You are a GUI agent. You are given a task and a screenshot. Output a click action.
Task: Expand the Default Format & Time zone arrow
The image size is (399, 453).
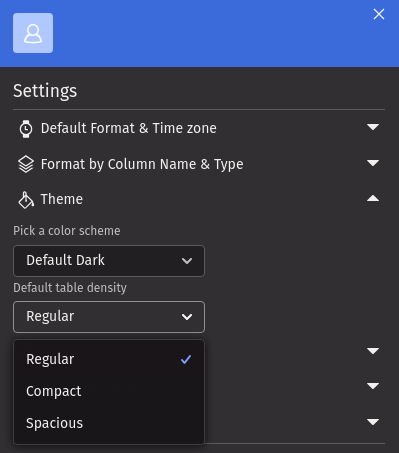point(373,127)
